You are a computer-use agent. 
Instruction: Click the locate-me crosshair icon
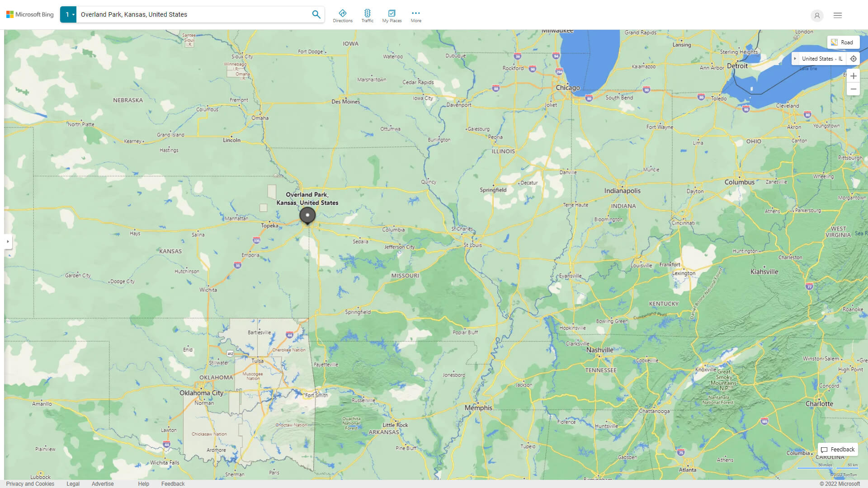click(854, 58)
